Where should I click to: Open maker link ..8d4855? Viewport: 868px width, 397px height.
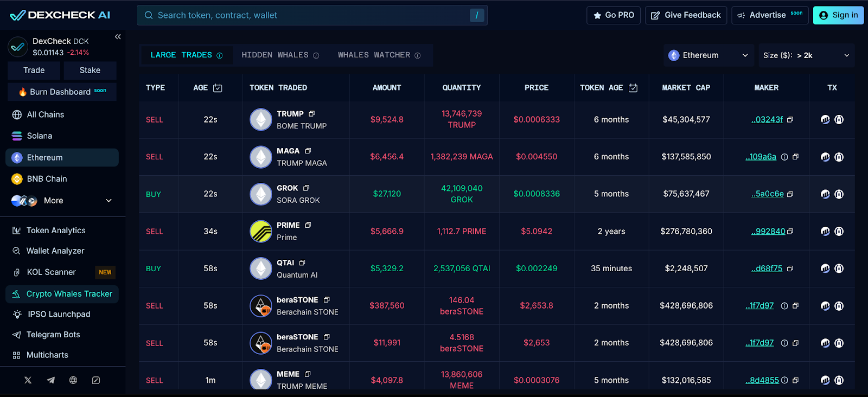coord(762,380)
